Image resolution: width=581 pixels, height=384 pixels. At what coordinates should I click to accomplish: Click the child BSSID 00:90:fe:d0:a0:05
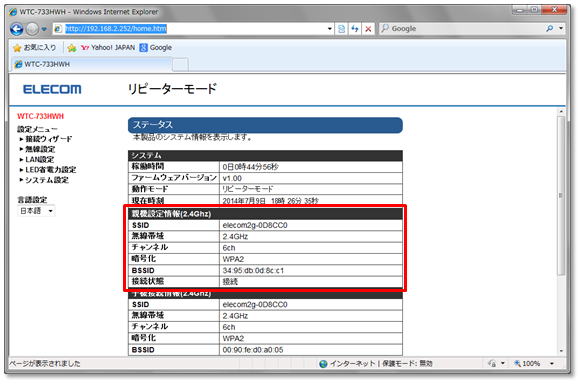[x=253, y=350]
